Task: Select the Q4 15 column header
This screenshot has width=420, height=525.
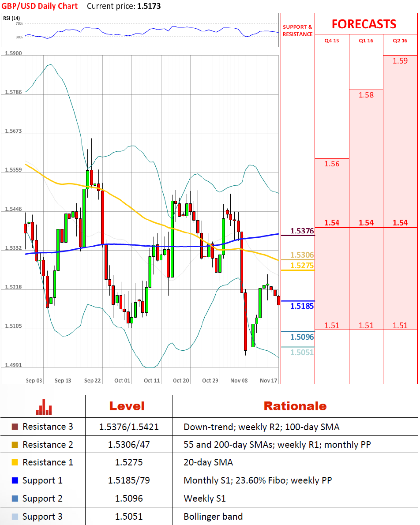Action: coord(332,41)
